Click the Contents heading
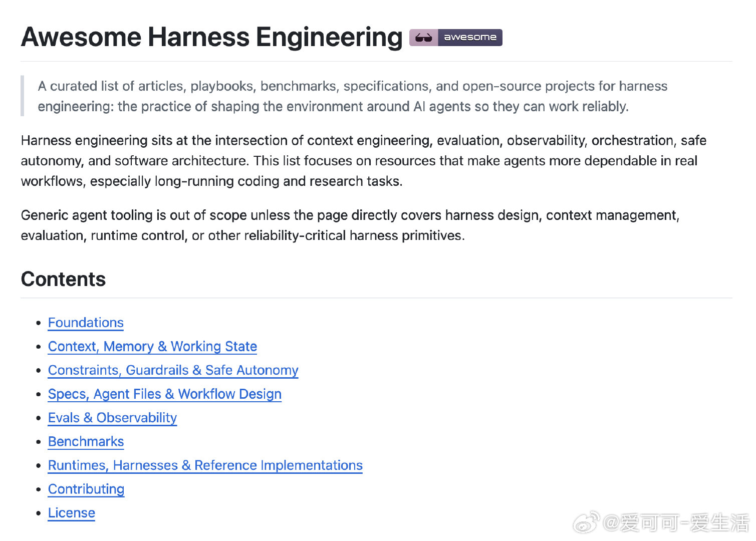 (x=63, y=279)
